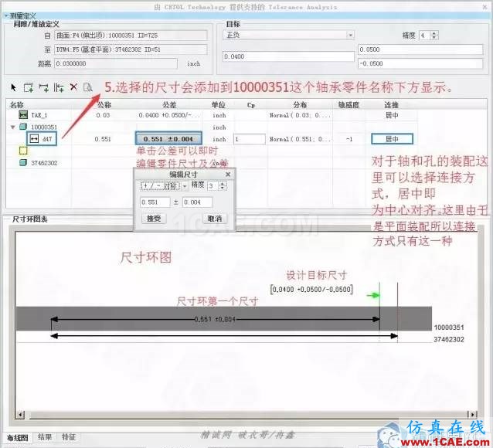Click the 至 datum plane reference field
This screenshot has height=448, width=493.
click(131, 49)
